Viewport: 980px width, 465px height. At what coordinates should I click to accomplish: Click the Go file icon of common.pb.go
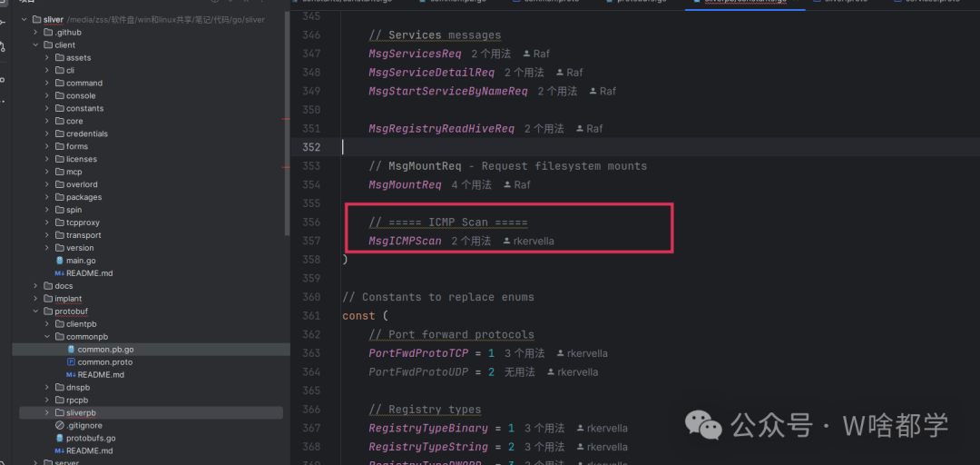click(72, 350)
